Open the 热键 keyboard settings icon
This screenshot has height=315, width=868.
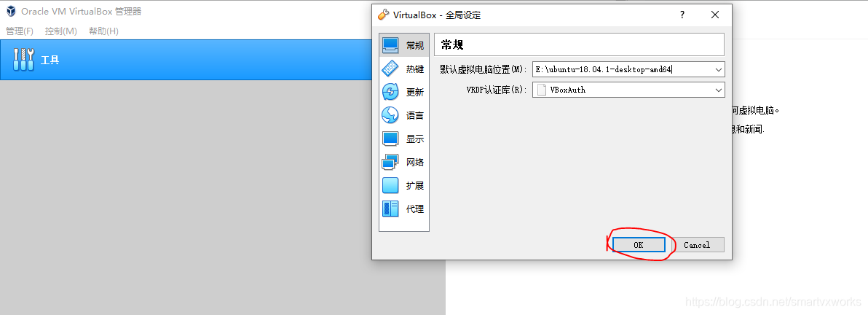pos(390,69)
